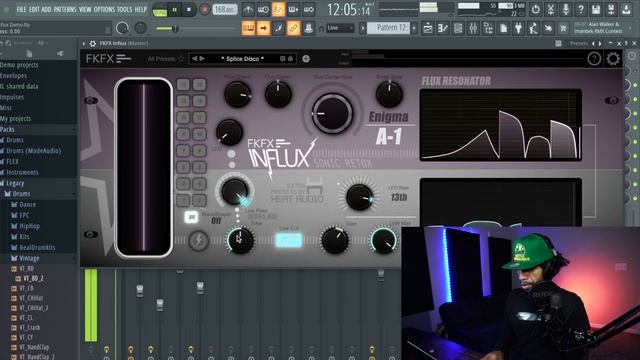The height and width of the screenshot is (360, 640).
Task: Expand the Legacy folder in browser
Action: (x=15, y=183)
